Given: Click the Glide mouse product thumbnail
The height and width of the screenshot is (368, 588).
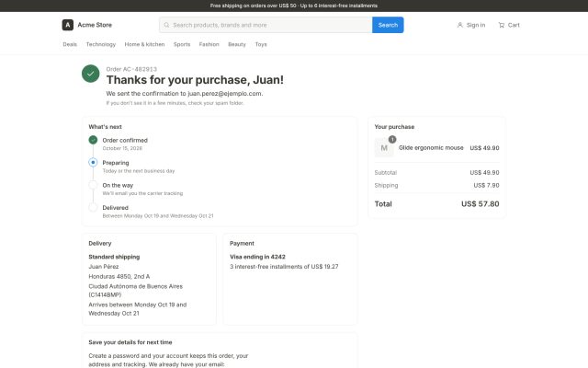Looking at the screenshot, I should point(384,148).
